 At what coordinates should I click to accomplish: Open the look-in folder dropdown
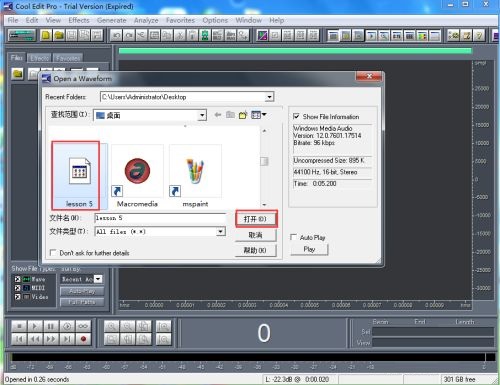(202, 116)
